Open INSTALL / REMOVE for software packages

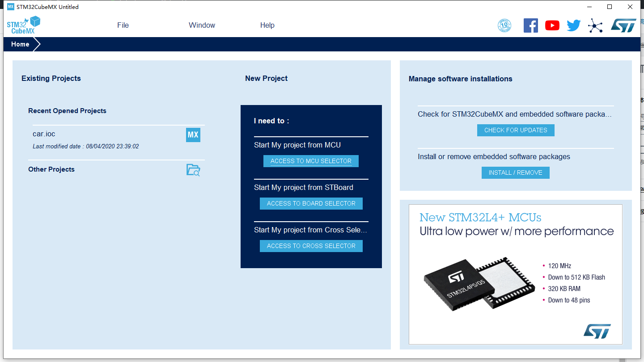515,173
